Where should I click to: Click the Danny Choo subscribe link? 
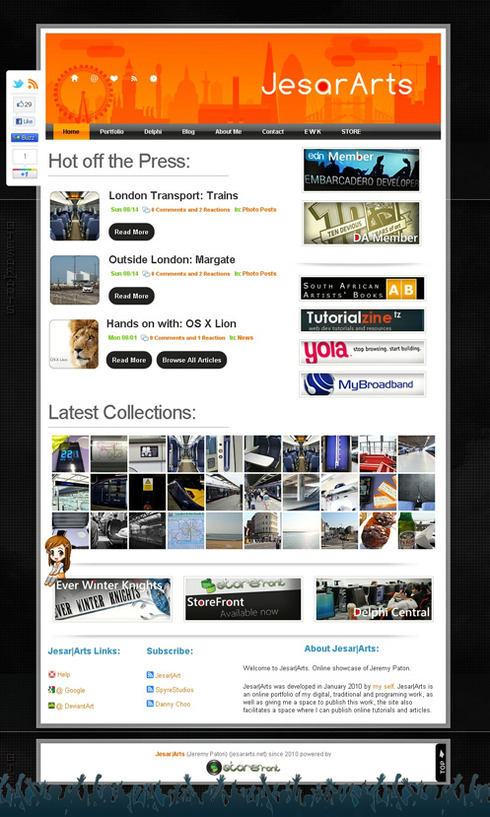[x=173, y=704]
